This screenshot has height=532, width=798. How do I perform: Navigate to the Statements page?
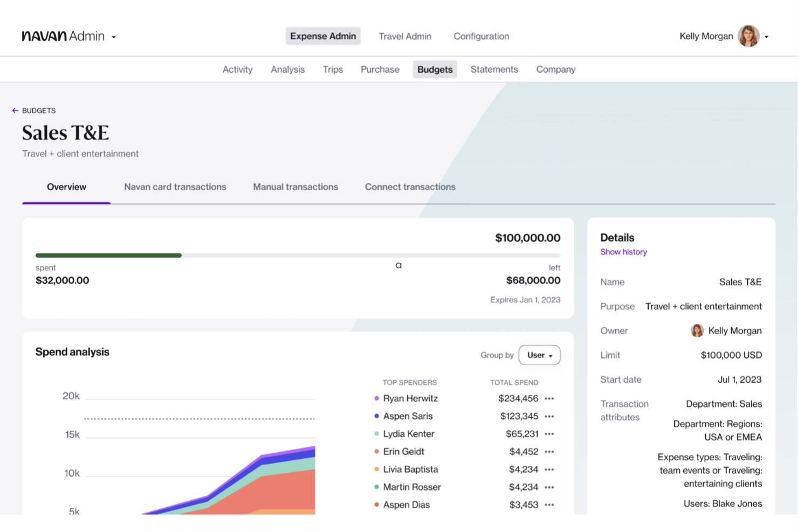[493, 69]
